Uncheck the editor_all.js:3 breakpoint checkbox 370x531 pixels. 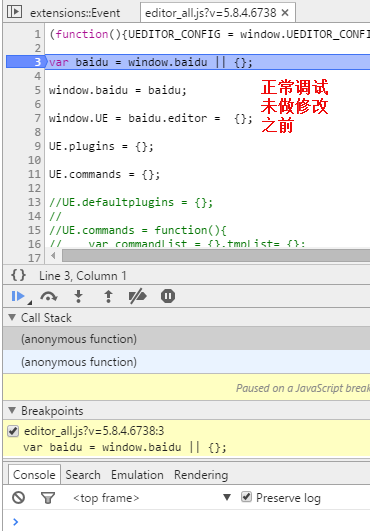(13, 431)
